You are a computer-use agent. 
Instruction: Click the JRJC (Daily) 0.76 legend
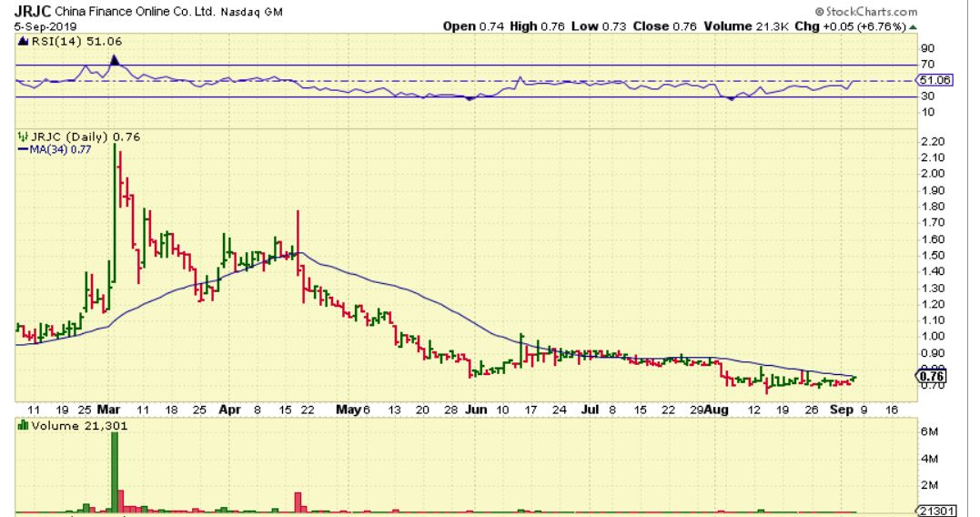coord(86,137)
